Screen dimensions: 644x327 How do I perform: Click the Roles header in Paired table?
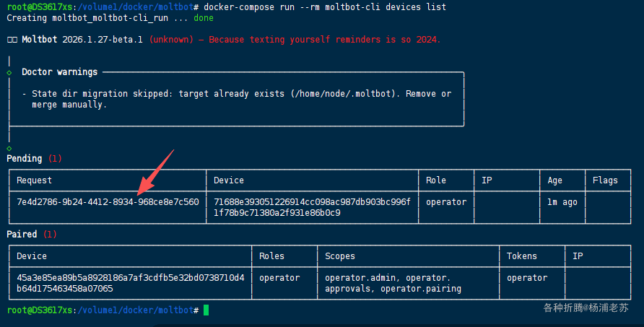point(272,256)
